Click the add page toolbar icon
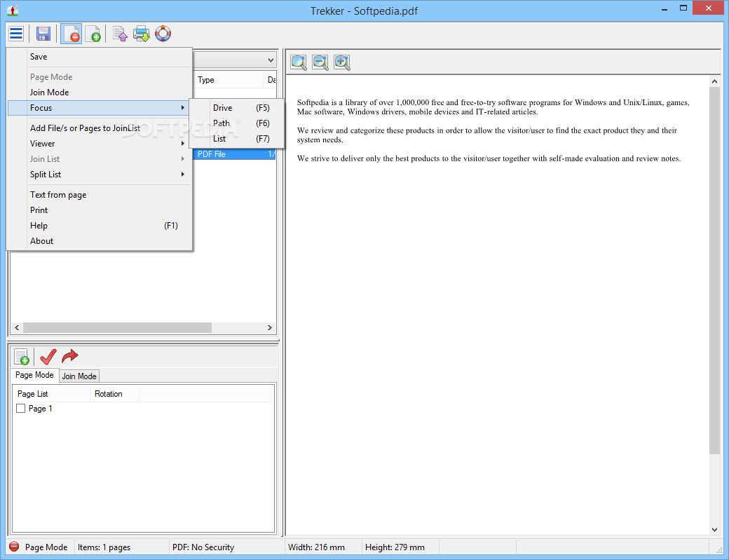The image size is (729, 560). pyautogui.click(x=93, y=34)
